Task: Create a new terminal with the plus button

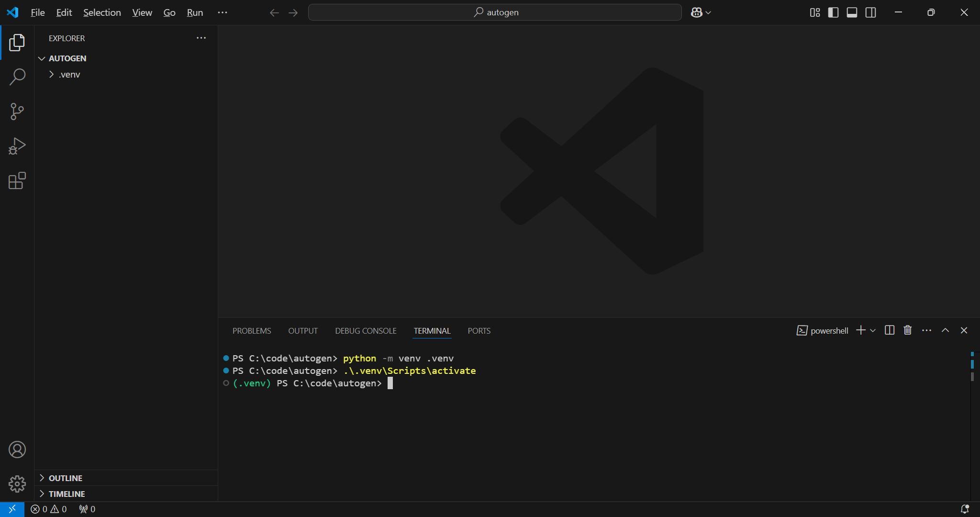Action: [860, 330]
